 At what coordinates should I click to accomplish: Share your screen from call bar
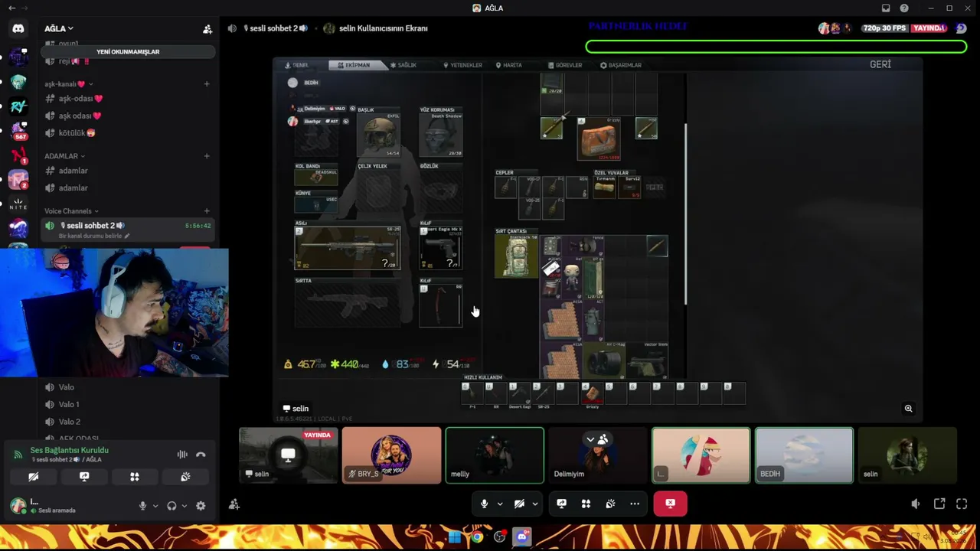click(x=561, y=504)
